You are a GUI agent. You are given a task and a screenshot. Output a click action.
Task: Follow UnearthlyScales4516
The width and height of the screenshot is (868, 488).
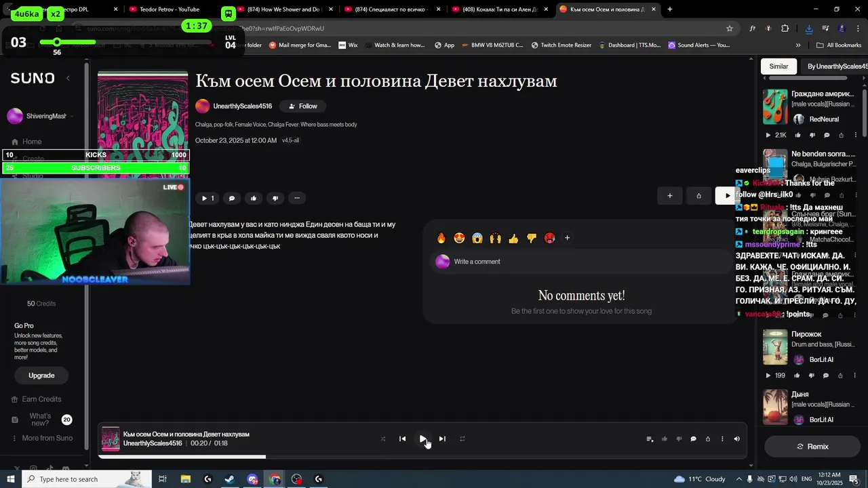[303, 106]
